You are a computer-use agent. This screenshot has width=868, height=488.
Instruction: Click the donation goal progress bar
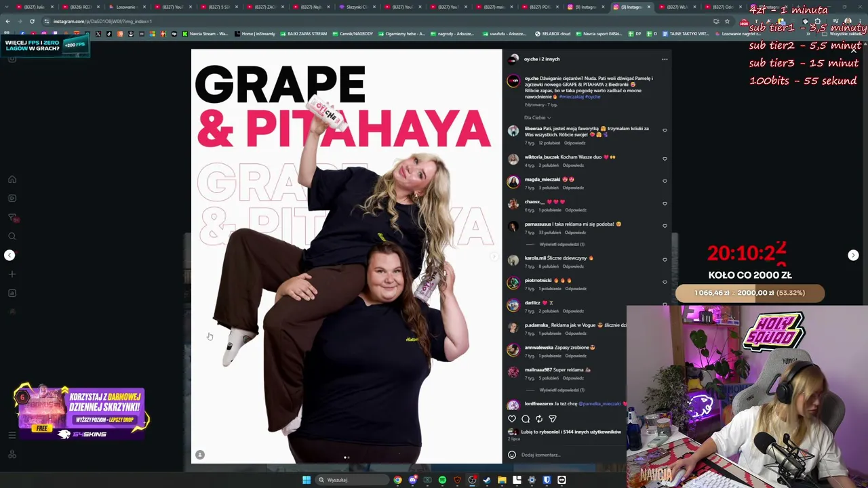pyautogui.click(x=750, y=293)
